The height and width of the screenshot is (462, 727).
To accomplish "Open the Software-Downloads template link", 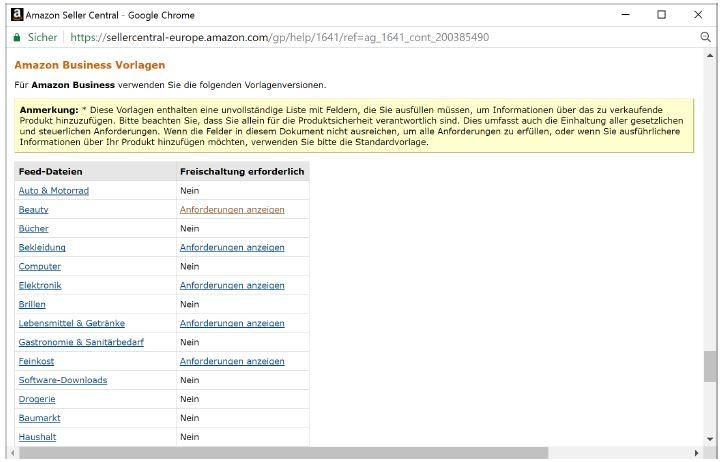I will [x=63, y=380].
